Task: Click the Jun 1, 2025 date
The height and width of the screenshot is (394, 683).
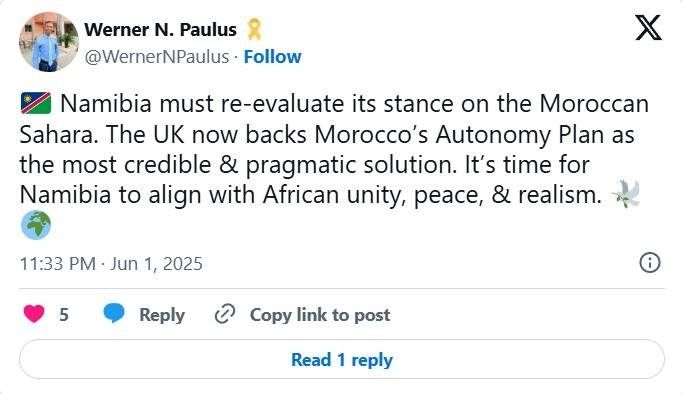Action: coord(156,264)
